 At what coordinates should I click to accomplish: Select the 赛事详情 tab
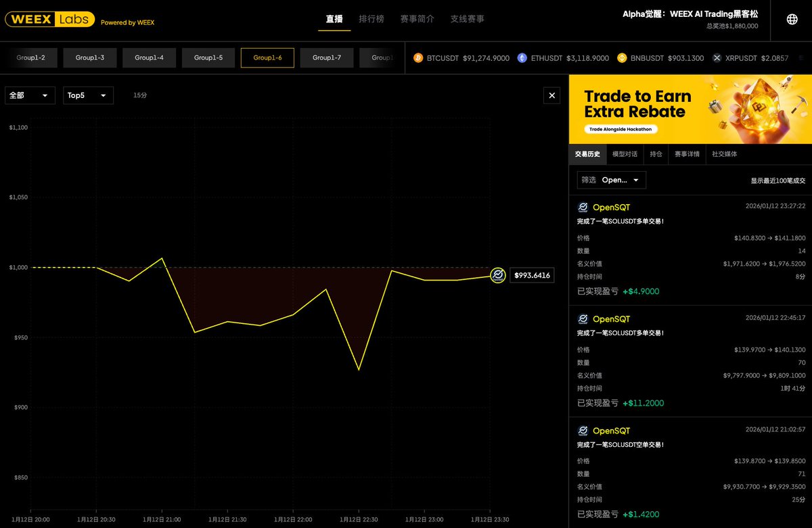[687, 153]
